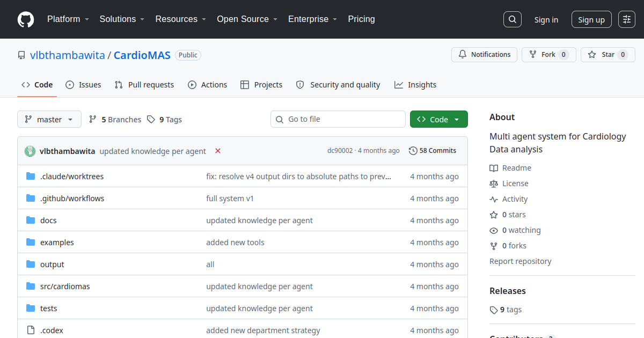Switch to the Pull requests tab

pyautogui.click(x=144, y=85)
